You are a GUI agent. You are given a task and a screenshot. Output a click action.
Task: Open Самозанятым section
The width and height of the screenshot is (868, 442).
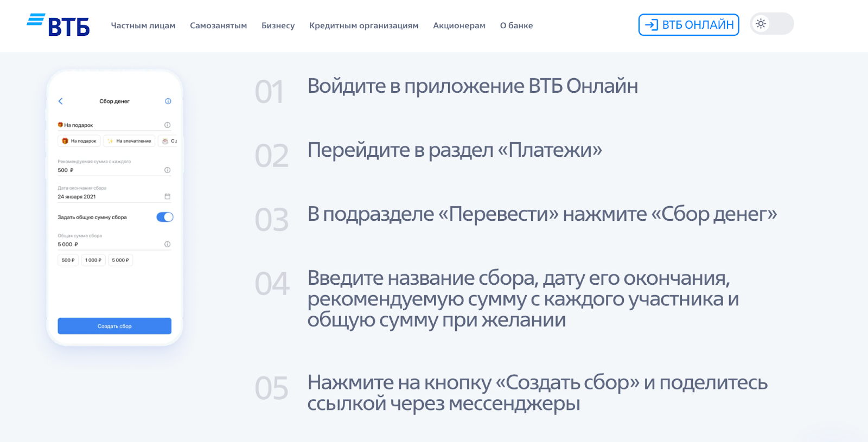tap(218, 25)
